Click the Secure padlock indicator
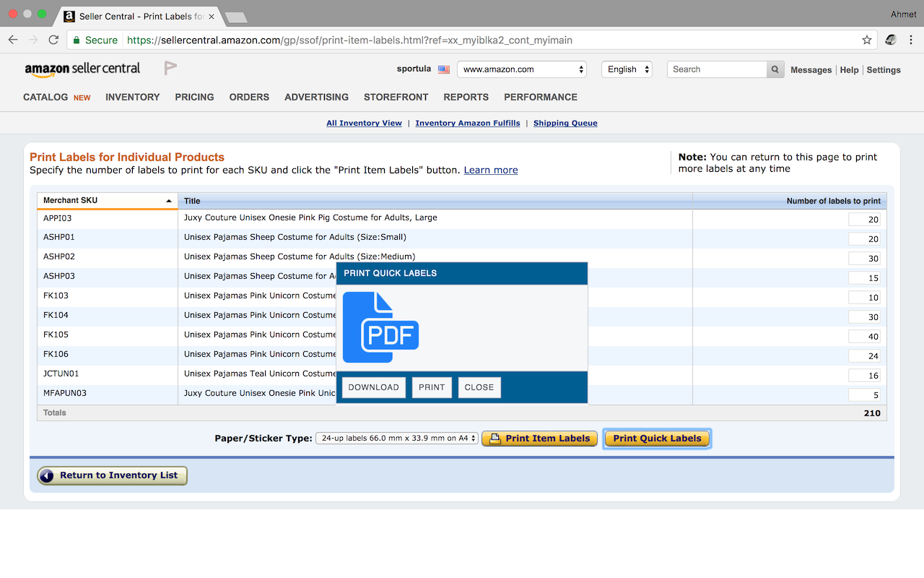Viewport: 924px width, 578px height. (96, 40)
